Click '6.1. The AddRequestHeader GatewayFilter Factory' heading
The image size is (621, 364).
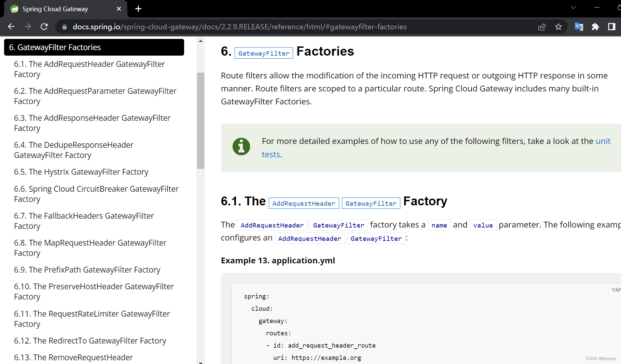pos(334,201)
